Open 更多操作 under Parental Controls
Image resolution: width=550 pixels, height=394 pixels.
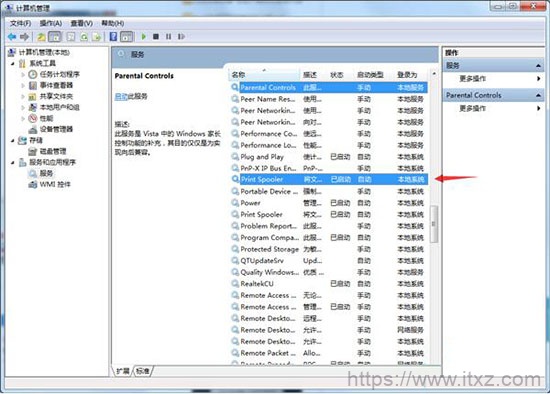click(x=472, y=108)
